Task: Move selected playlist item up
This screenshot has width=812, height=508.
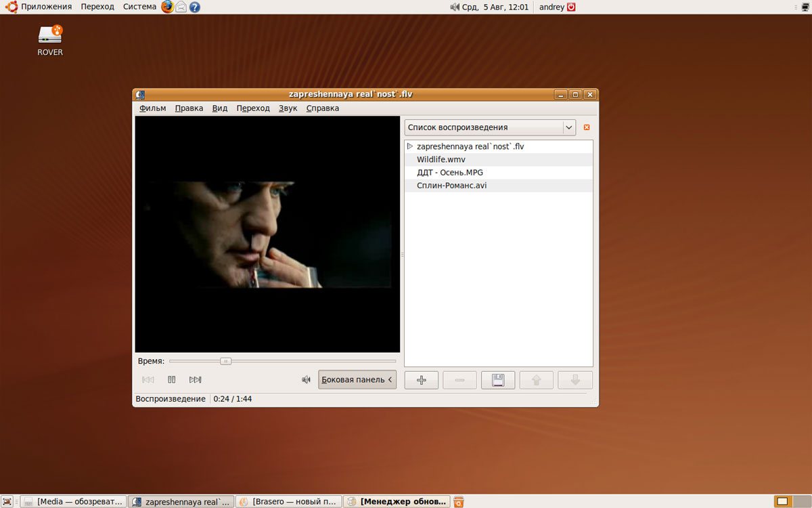Action: pyautogui.click(x=537, y=380)
